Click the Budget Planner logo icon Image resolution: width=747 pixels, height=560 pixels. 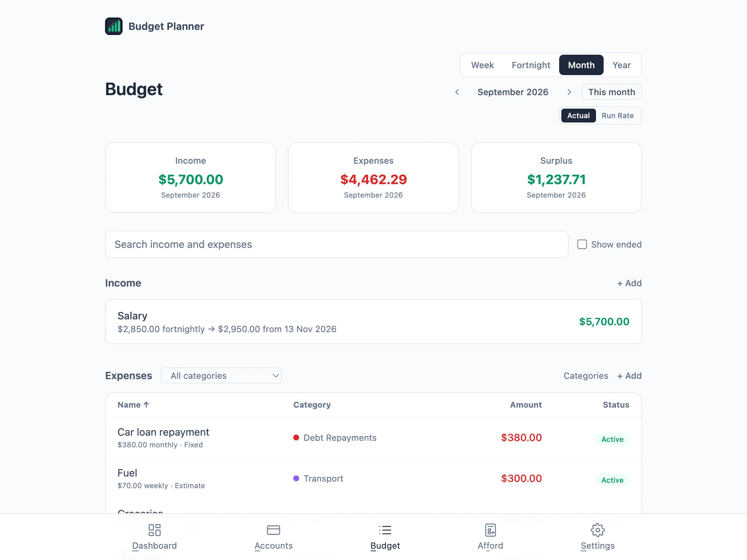tap(114, 26)
